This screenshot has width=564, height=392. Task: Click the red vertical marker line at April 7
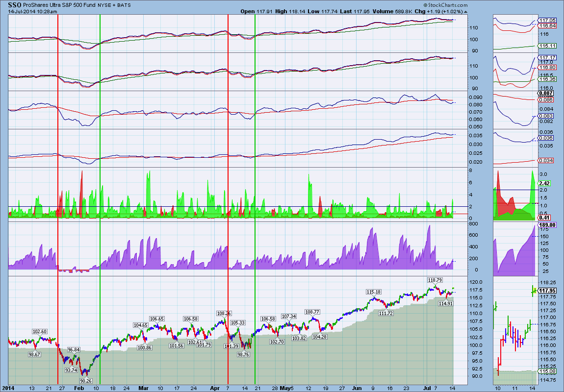[x=228, y=199]
